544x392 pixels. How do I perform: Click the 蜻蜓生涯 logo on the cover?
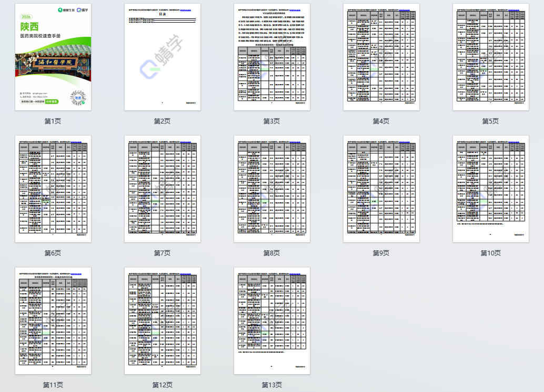[66, 10]
